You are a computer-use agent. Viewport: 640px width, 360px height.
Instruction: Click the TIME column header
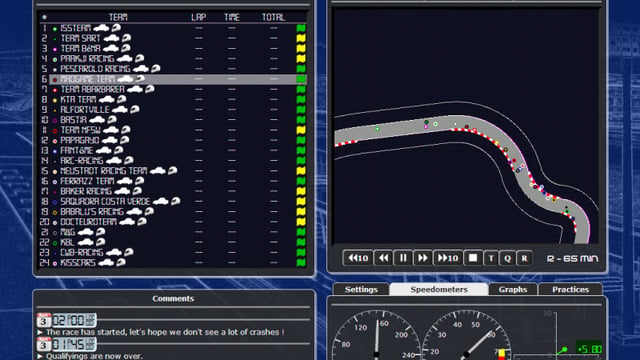pyautogui.click(x=231, y=17)
